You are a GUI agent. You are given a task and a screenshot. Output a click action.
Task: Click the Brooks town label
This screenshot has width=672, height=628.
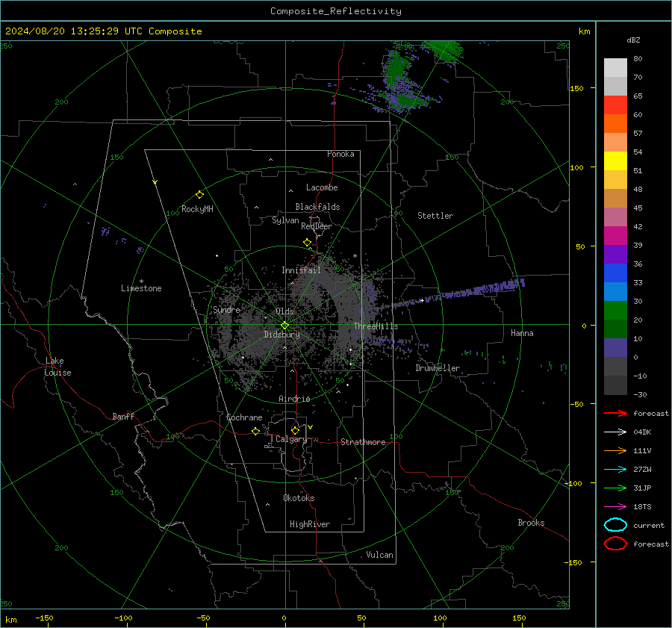tap(531, 523)
